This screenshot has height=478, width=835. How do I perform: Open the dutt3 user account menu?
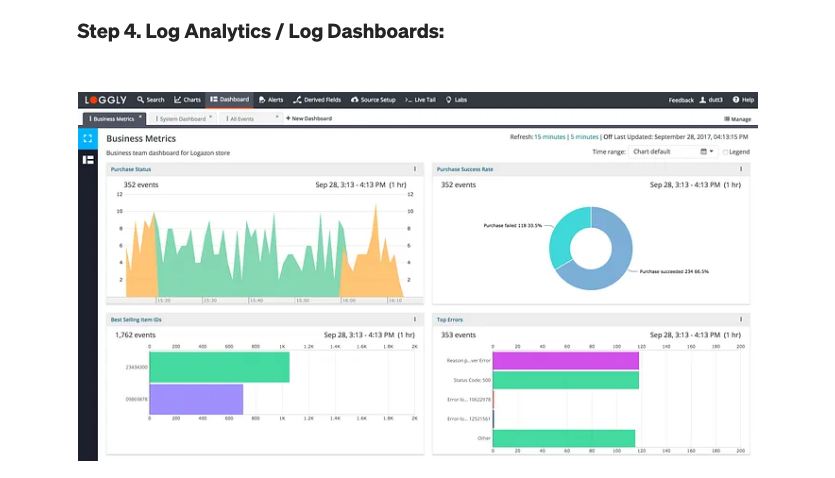(x=712, y=100)
